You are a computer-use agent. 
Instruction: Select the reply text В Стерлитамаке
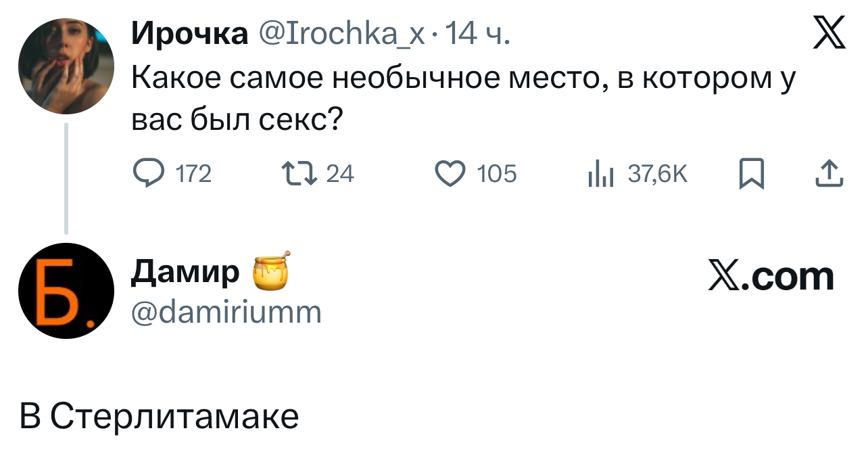(x=159, y=417)
